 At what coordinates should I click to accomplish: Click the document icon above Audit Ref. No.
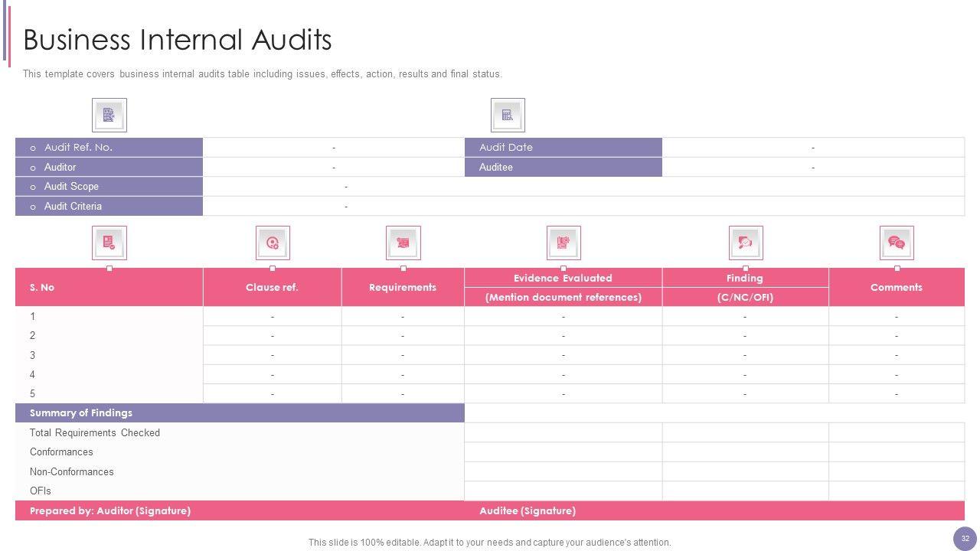pyautogui.click(x=109, y=116)
